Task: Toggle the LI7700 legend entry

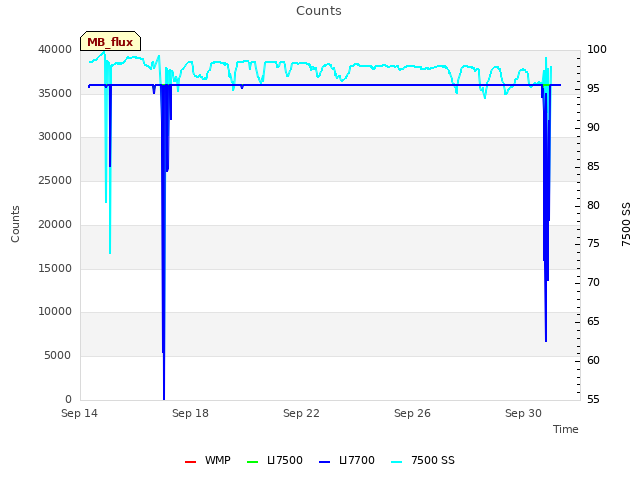Action: tap(347, 460)
